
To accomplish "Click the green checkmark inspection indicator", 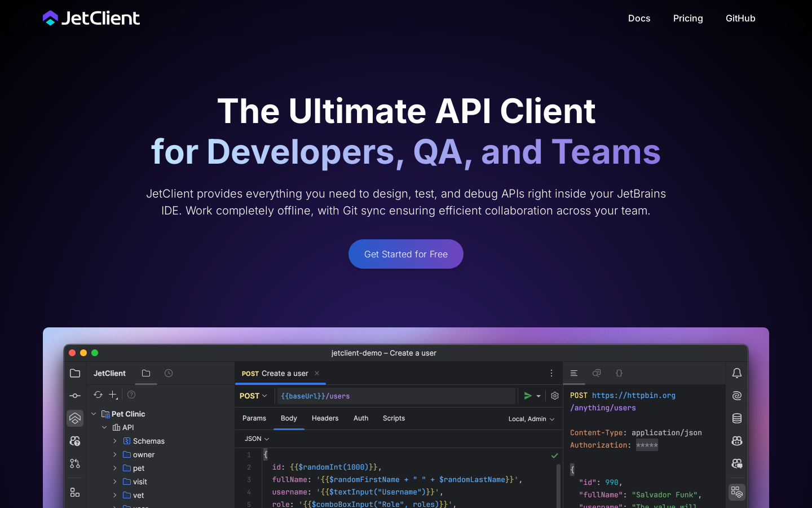I will (555, 456).
